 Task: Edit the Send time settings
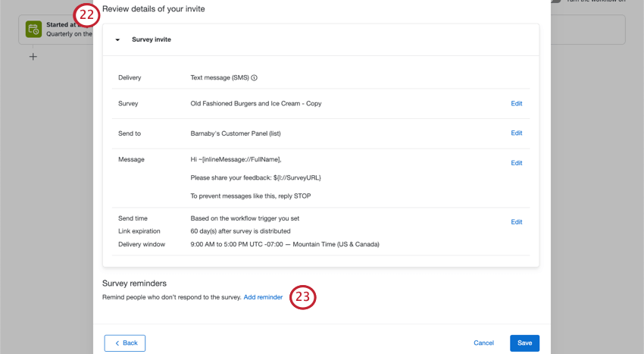click(516, 222)
